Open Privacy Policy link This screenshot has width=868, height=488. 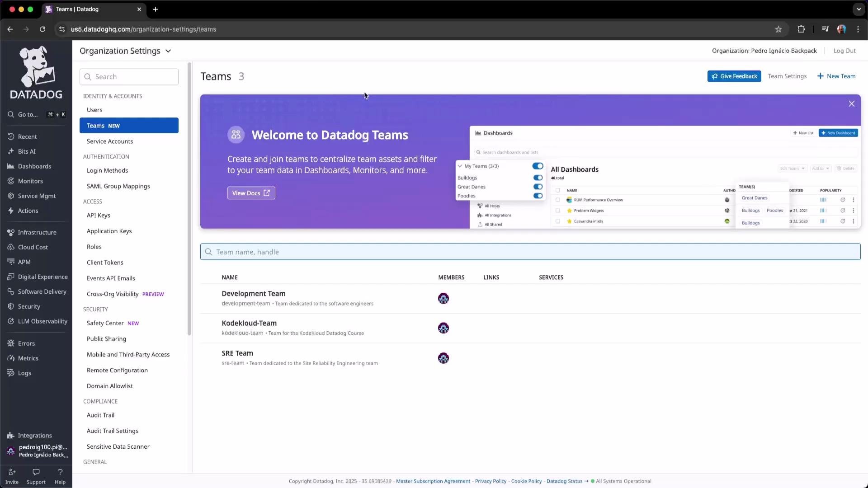(491, 481)
